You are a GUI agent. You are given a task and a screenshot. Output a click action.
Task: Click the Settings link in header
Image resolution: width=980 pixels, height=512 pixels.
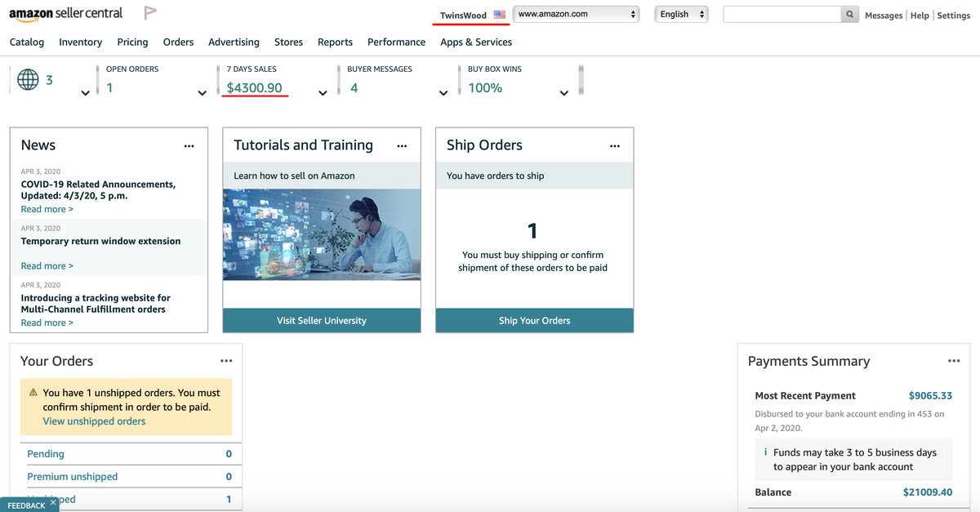(954, 16)
